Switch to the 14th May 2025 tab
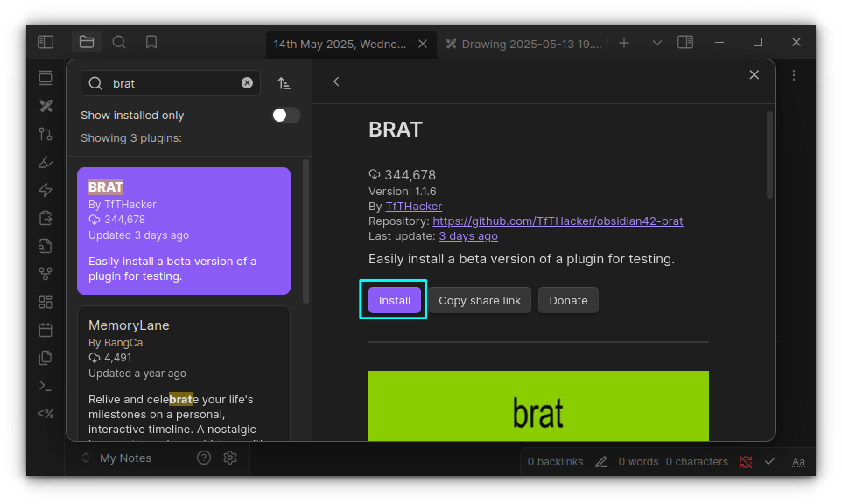The height and width of the screenshot is (504, 842). [340, 43]
